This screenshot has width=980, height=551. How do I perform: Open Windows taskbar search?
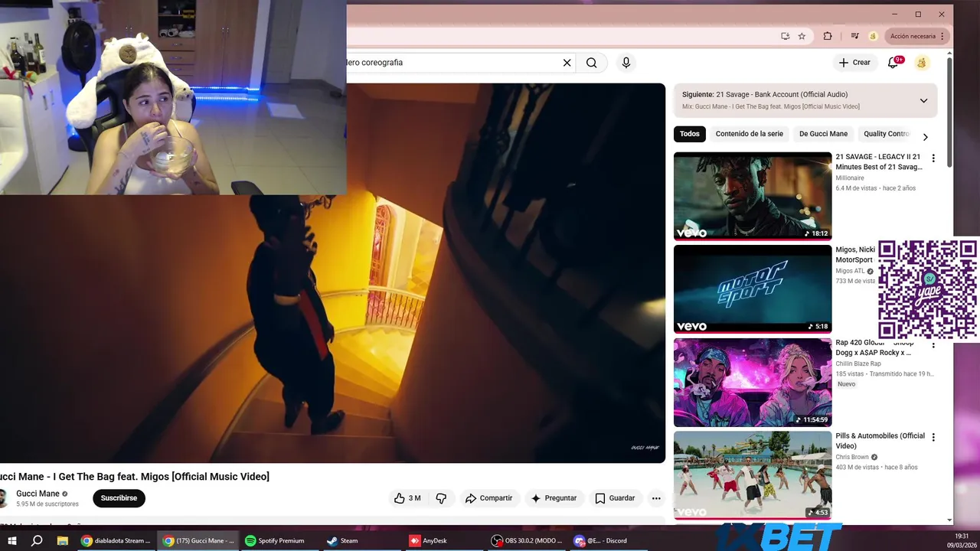coord(37,540)
